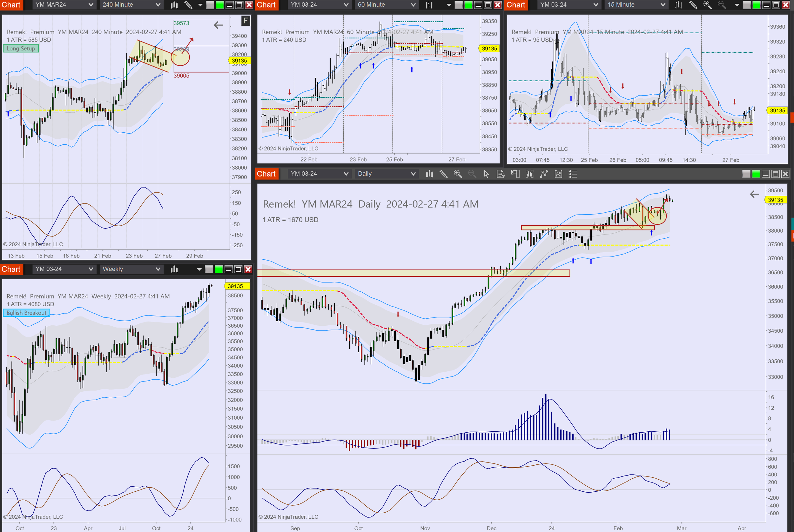Click the Bullish Breakout label on Weekly chart
Screen dimensions: 794x532
tap(26, 313)
